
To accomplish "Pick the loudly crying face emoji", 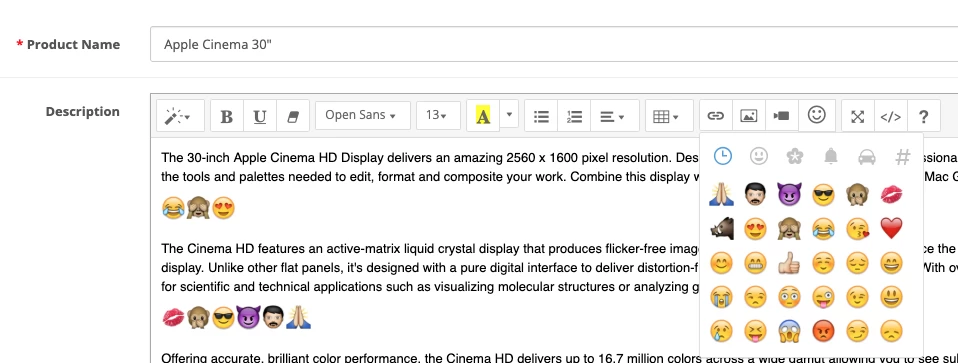I will tap(722, 297).
